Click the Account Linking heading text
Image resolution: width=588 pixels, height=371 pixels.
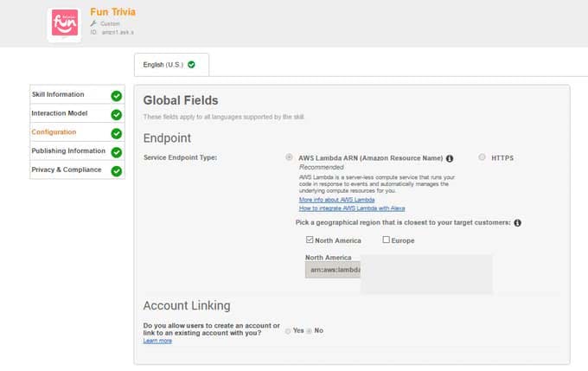187,306
